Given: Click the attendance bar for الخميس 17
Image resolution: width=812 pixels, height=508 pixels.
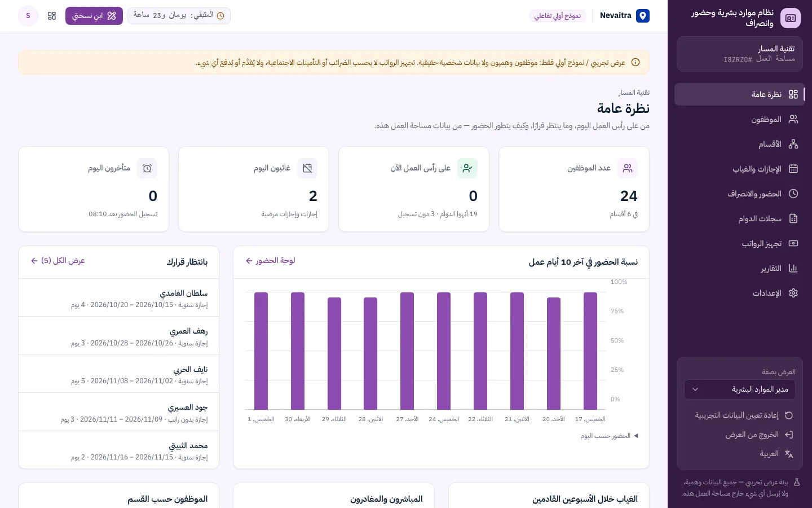Looking at the screenshot, I should coord(590,351).
